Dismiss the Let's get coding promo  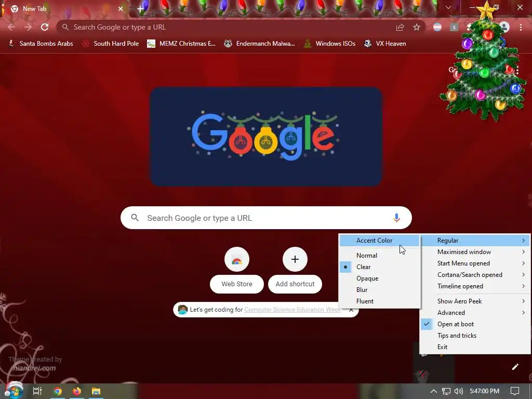[351, 310]
